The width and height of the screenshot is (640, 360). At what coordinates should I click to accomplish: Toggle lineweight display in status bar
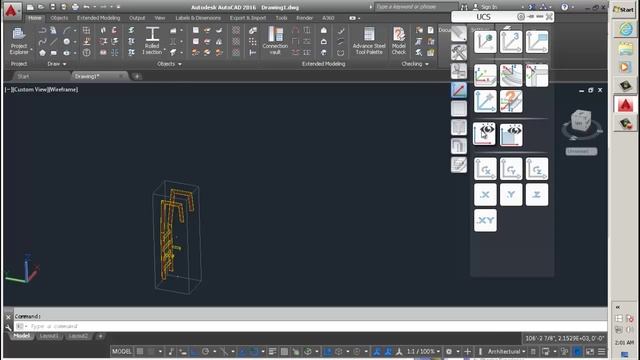click(x=272, y=351)
